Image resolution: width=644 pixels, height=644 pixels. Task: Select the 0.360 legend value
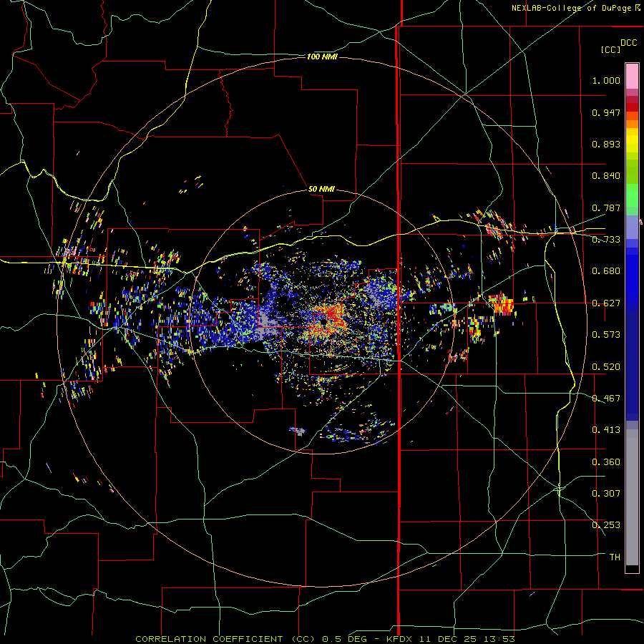(x=606, y=462)
